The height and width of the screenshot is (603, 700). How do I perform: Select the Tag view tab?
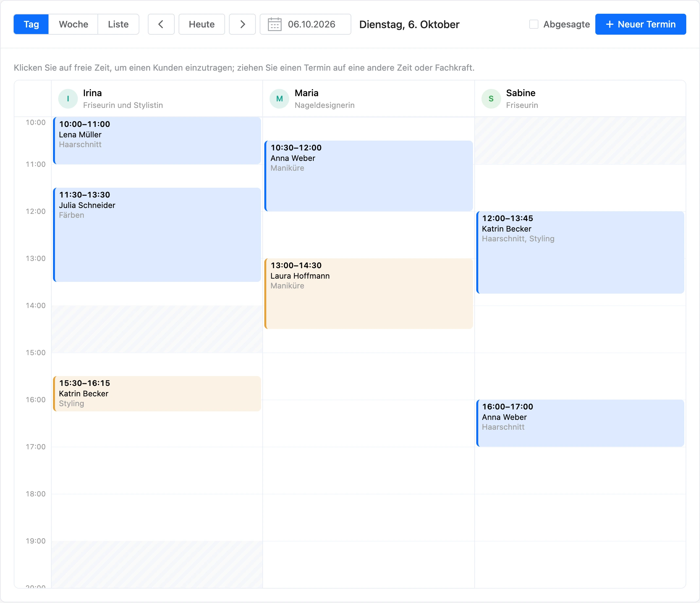(x=31, y=24)
